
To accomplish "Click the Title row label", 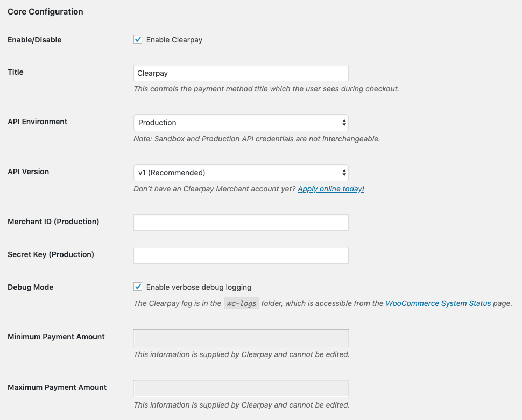I will tap(16, 72).
